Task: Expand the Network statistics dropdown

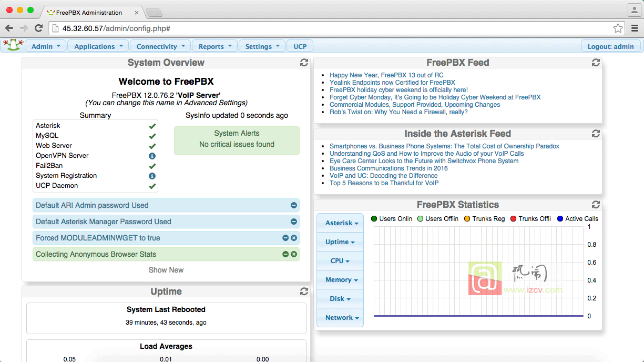Action: 340,318
